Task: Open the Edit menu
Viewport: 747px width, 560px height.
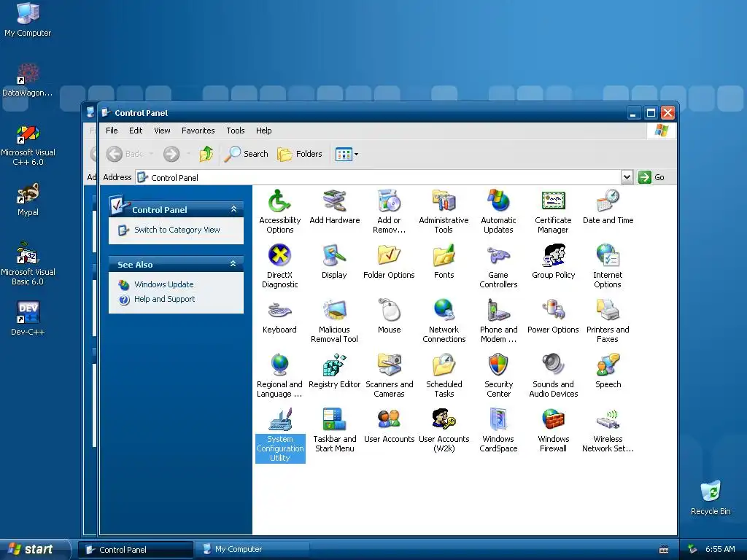Action: point(136,131)
